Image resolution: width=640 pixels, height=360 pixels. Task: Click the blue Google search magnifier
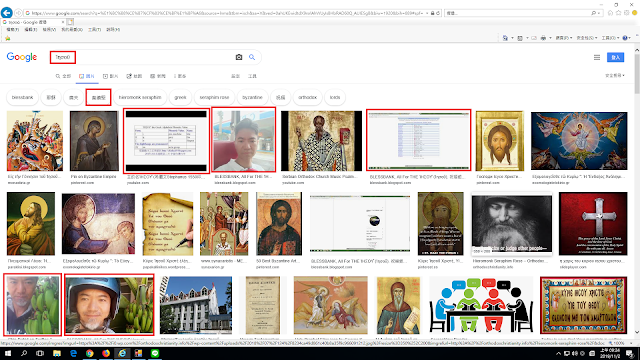252,57
